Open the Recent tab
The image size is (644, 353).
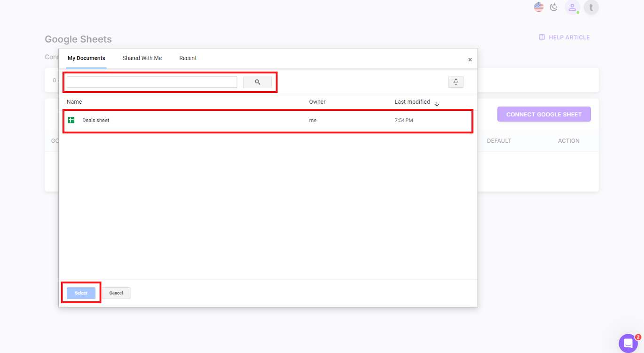pyautogui.click(x=188, y=58)
